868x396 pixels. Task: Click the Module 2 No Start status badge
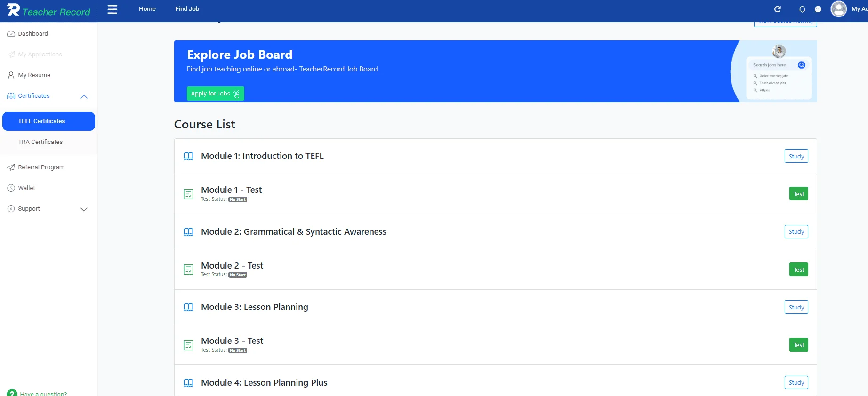click(x=238, y=275)
